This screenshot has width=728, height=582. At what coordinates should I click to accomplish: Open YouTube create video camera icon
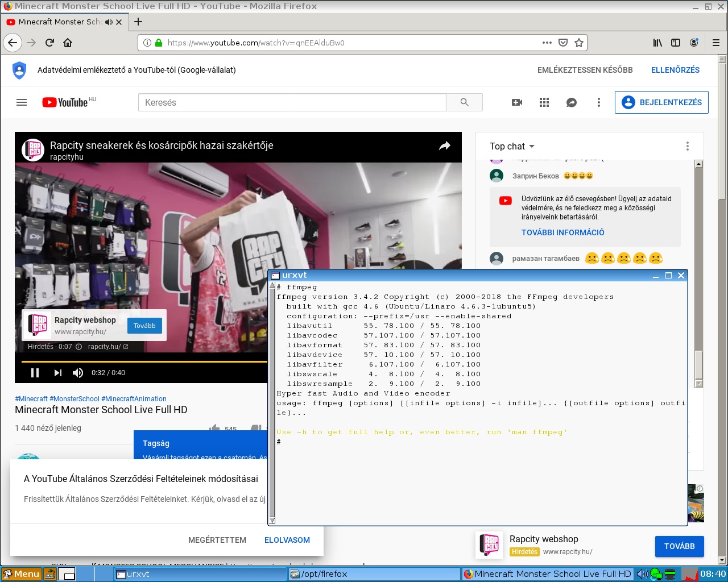click(517, 102)
